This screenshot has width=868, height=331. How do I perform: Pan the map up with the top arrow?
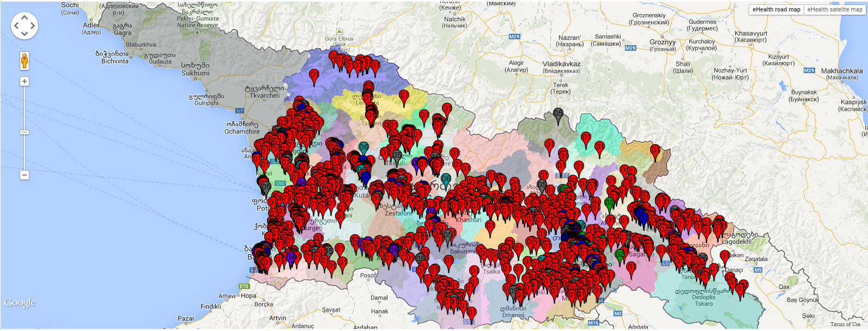point(25,17)
